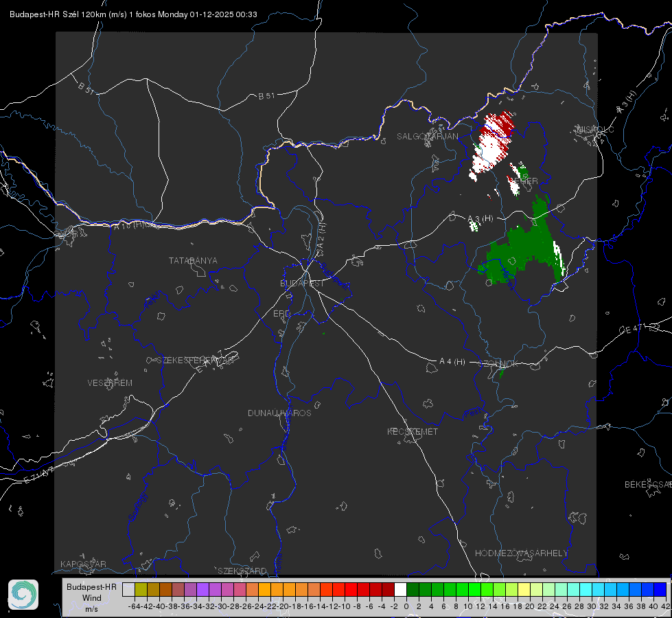The height and width of the screenshot is (618, 672).
Task: Click the SZEKSZÁRD city label
Action: [242, 571]
